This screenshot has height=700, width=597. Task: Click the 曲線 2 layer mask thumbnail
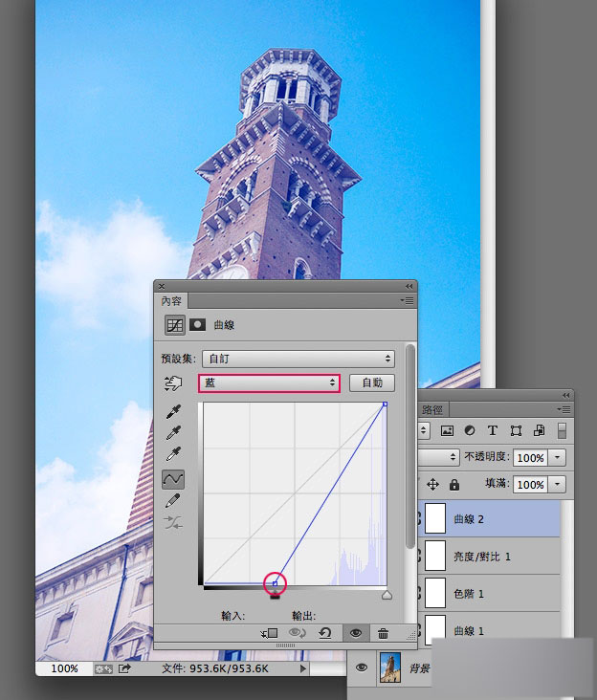(x=435, y=518)
